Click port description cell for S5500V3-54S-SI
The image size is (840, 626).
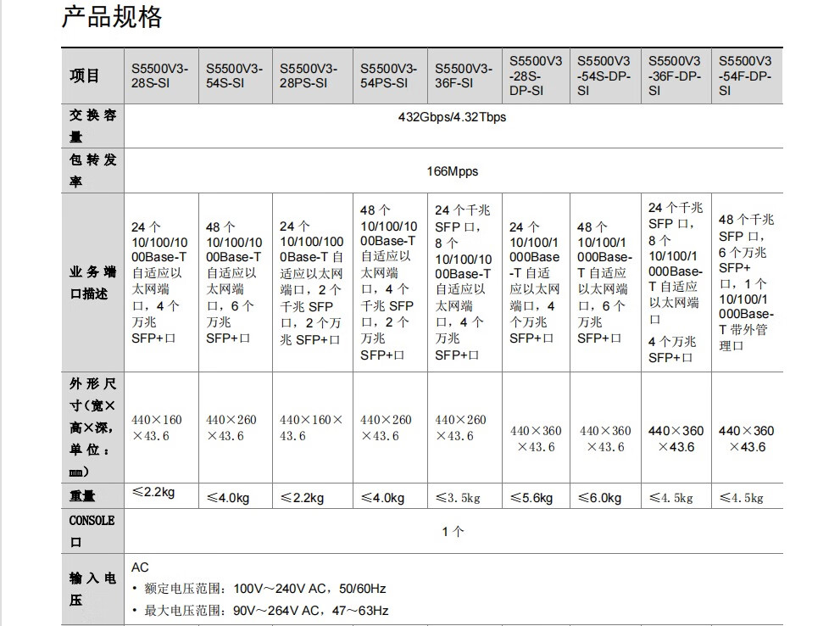[x=234, y=282]
